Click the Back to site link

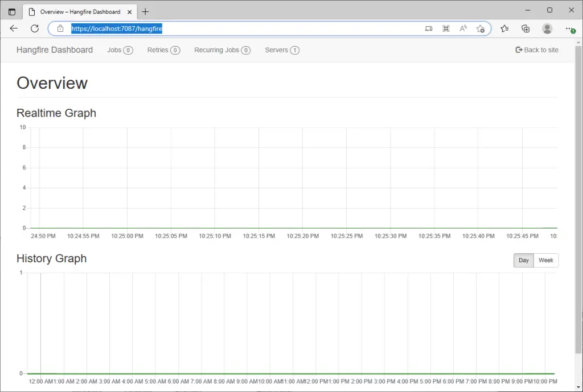[x=537, y=50]
